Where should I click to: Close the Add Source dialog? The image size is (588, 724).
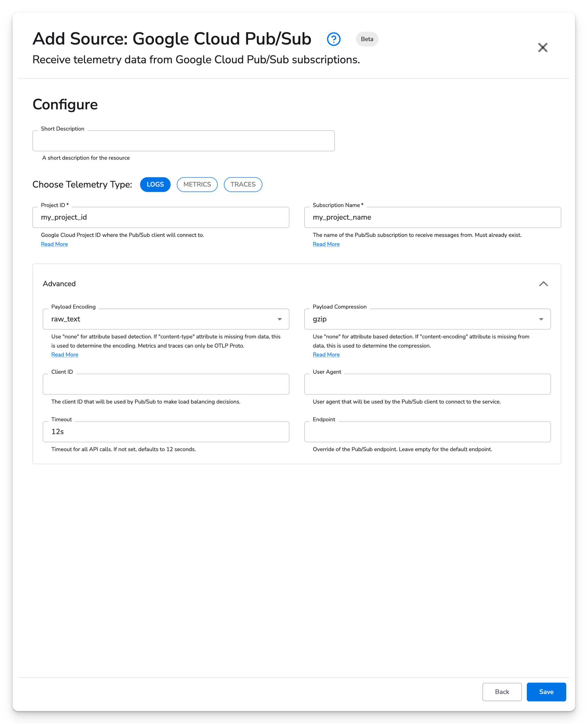pyautogui.click(x=543, y=47)
